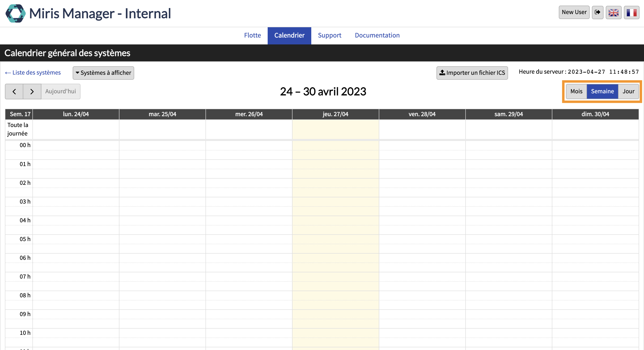The width and height of the screenshot is (644, 350).
Task: Click the New User button
Action: coord(574,12)
